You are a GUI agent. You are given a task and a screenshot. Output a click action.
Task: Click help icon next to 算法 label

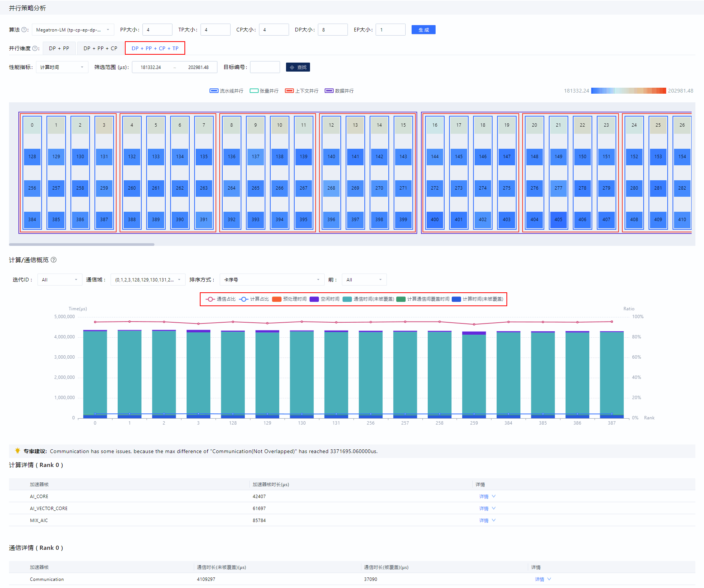tap(24, 30)
